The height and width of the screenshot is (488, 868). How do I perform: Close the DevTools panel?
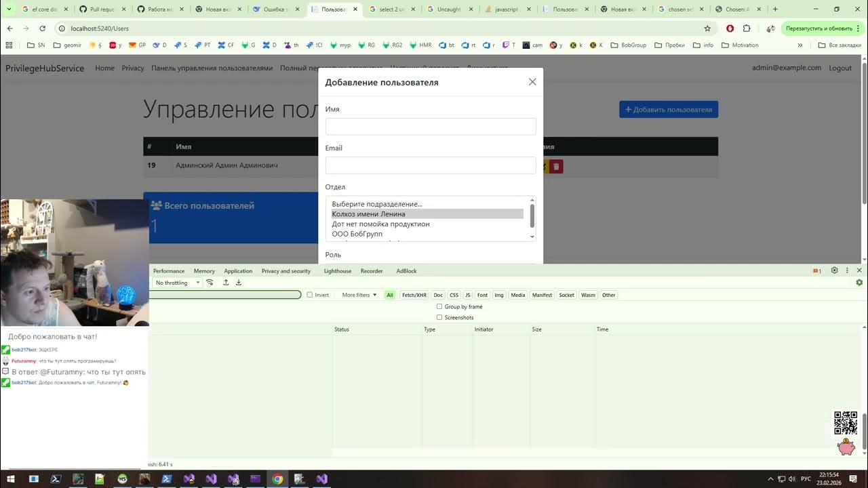tap(859, 270)
